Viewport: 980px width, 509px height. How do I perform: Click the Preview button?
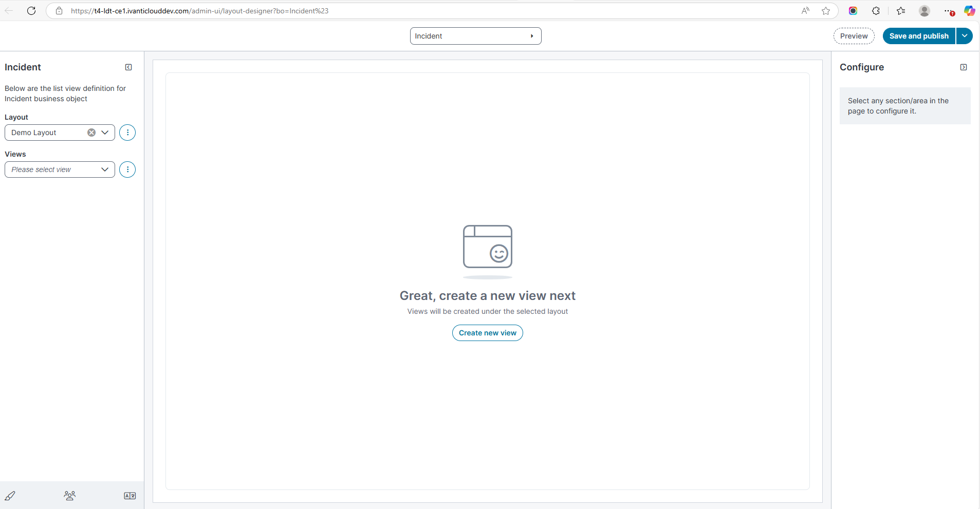click(x=854, y=36)
